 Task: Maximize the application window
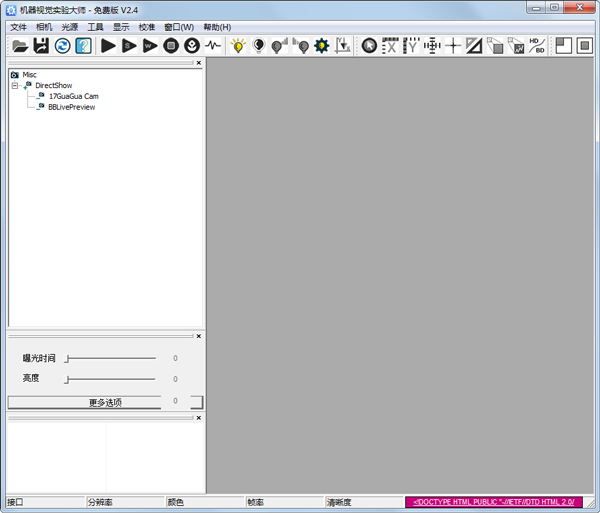point(554,8)
